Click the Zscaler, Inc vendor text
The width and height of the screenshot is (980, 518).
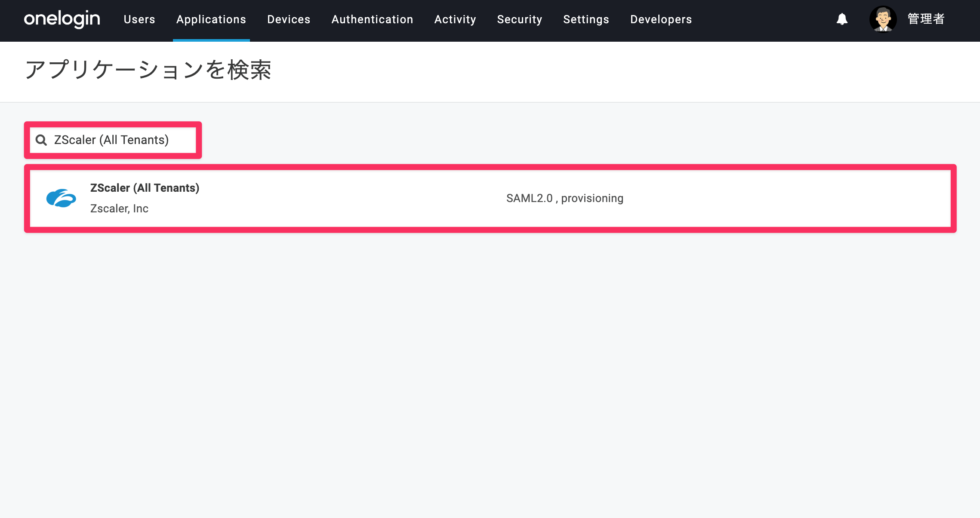[119, 208]
